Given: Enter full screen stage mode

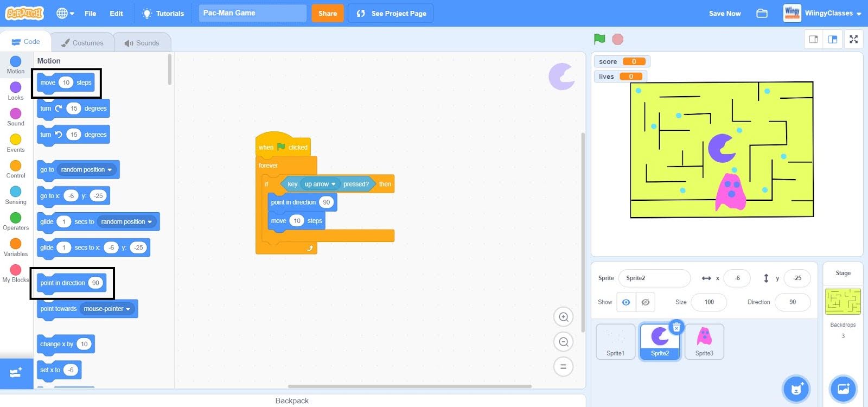Looking at the screenshot, I should pyautogui.click(x=854, y=39).
